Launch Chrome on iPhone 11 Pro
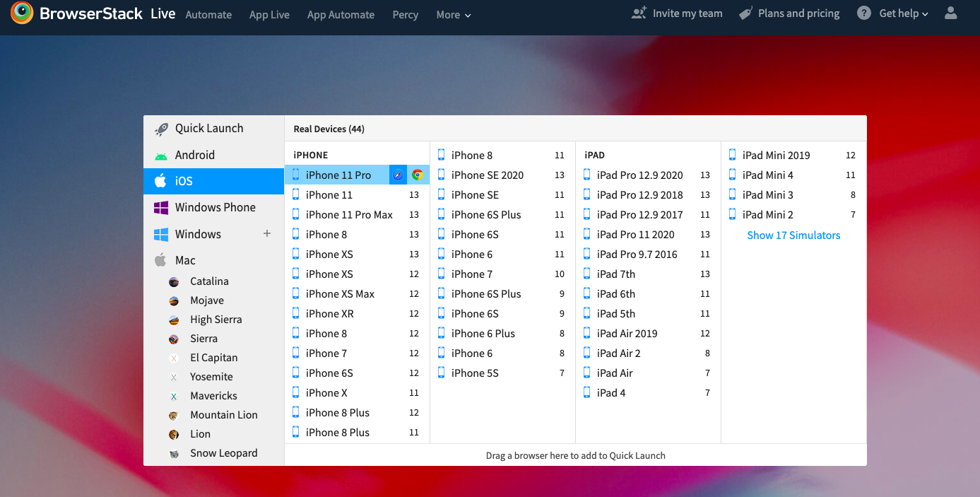980x497 pixels. pos(418,175)
